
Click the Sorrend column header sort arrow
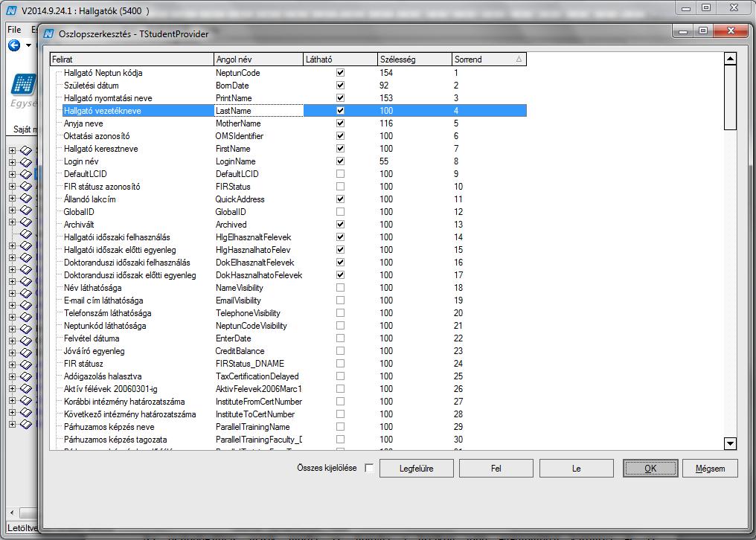pos(519,60)
